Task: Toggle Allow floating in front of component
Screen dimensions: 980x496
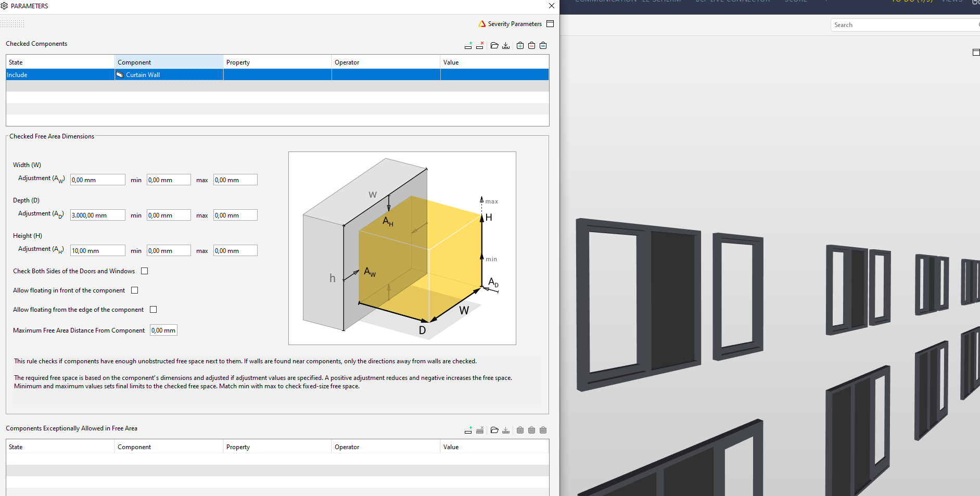Action: click(135, 290)
